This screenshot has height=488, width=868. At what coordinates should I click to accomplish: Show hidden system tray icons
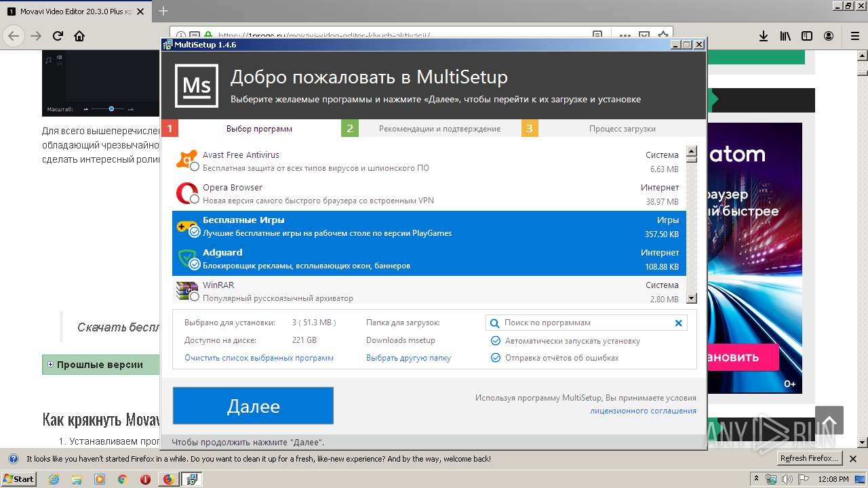757,479
